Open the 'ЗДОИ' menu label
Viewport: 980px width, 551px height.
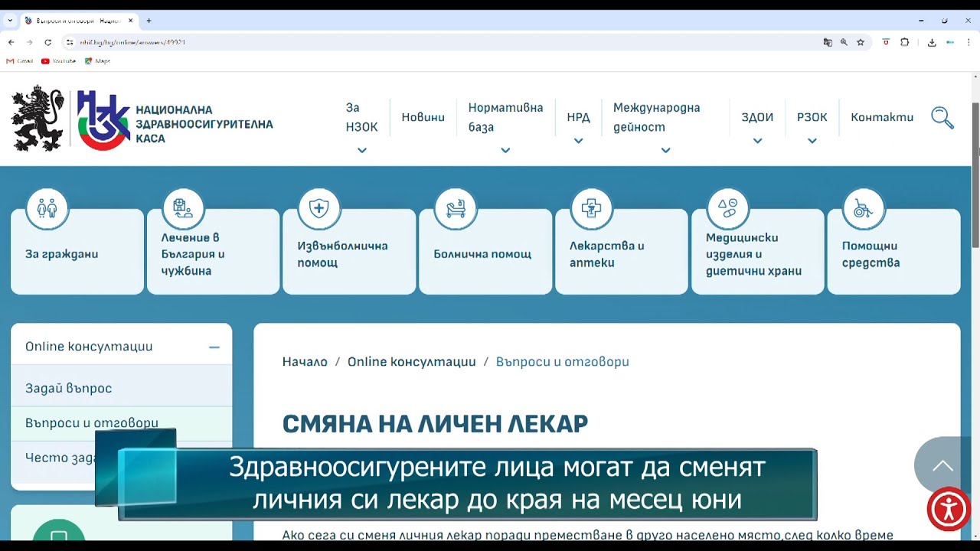[x=757, y=117]
